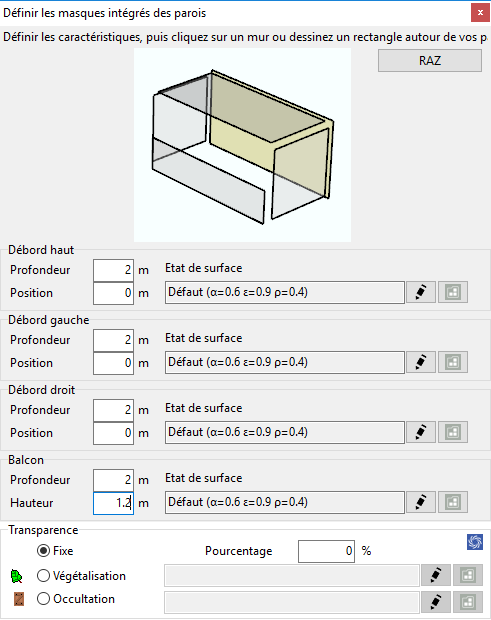Screen dimensions: 491x620
Task: Open library icon for Débord droit surface
Action: click(x=453, y=432)
